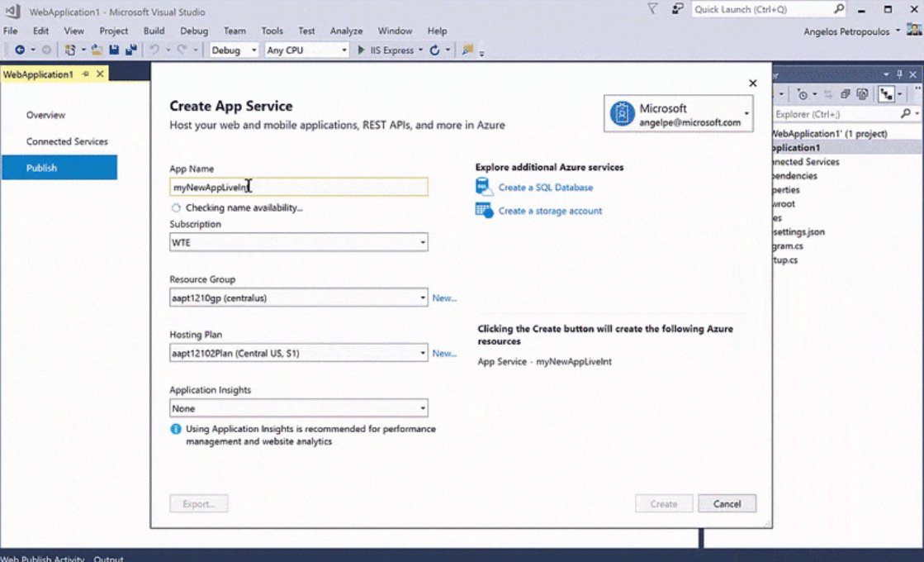
Task: Open the Debug configuration dropdown
Action: click(235, 50)
